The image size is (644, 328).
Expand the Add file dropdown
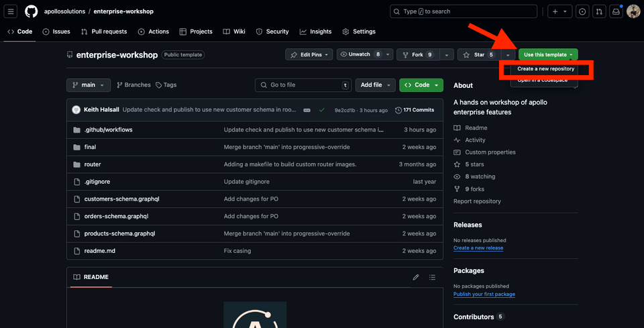click(x=376, y=85)
